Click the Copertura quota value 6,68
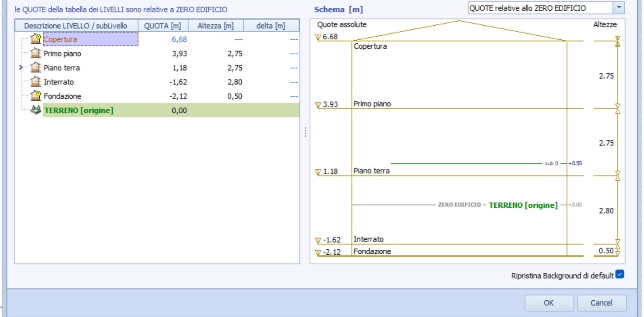Screen dimensions: 644x317 click(179, 40)
